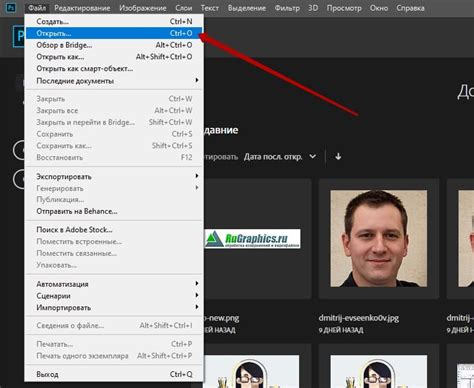Image resolution: width=474 pixels, height=388 pixels.
Task: Toggle sort direction arrow icon
Action: (338, 156)
